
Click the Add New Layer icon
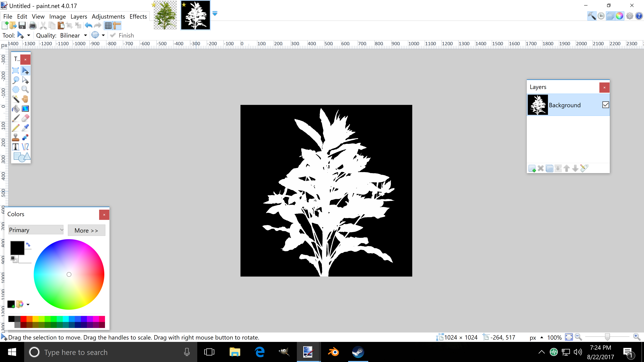pos(532,168)
